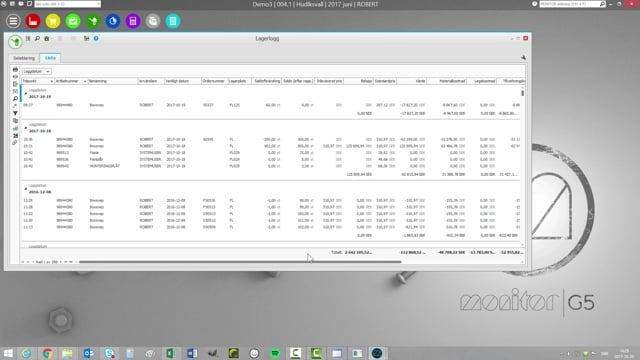The width and height of the screenshot is (640, 360).
Task: Open the teal document module icon
Action: coord(173,21)
